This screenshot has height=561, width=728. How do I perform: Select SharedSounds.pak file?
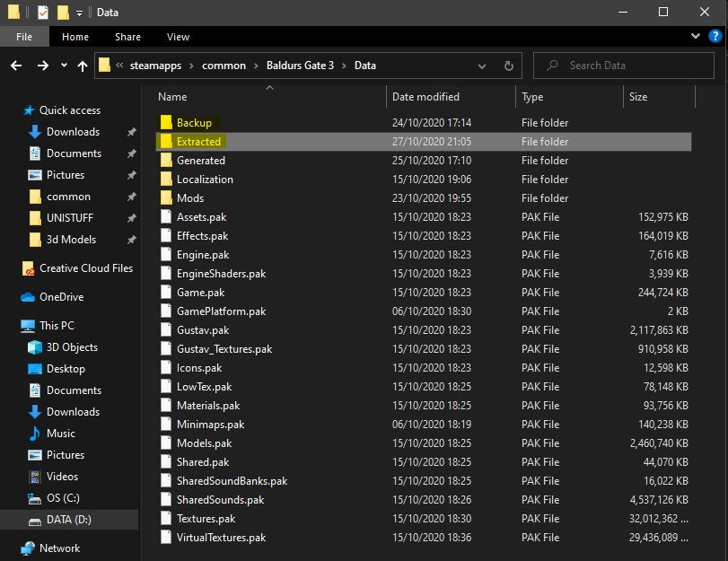(220, 500)
